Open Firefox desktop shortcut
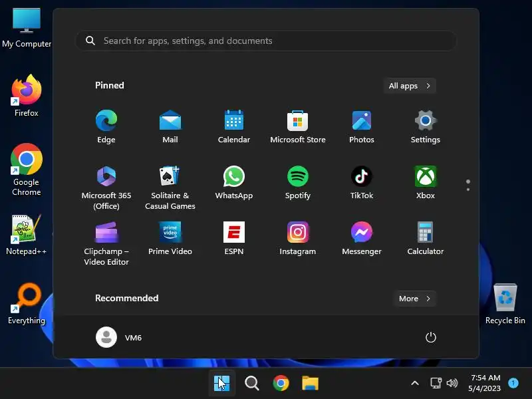The width and height of the screenshot is (532, 399). pos(27,95)
